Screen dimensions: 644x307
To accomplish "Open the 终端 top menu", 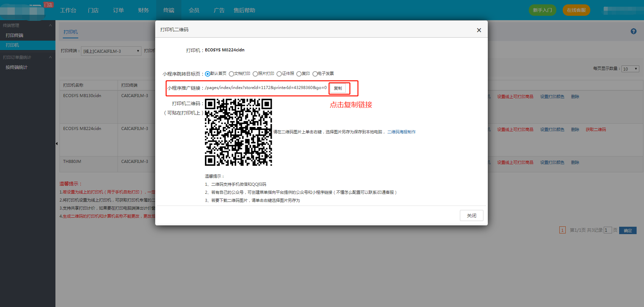I will coord(169,10).
